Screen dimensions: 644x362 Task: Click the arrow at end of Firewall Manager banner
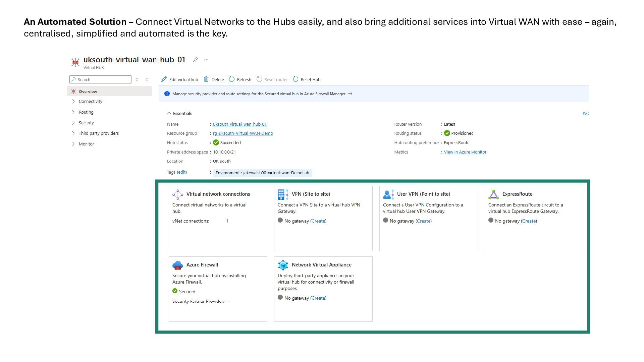click(x=350, y=94)
